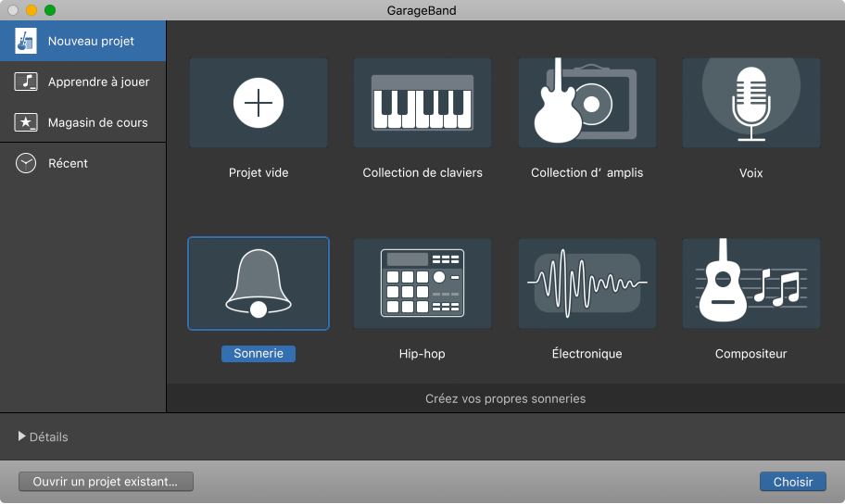
Task: Pick the Collection d'amplis guitar amp icon
Action: [586, 103]
